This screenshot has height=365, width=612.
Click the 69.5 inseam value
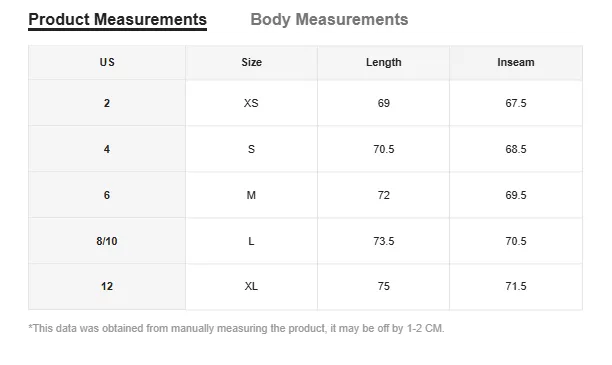516,195
